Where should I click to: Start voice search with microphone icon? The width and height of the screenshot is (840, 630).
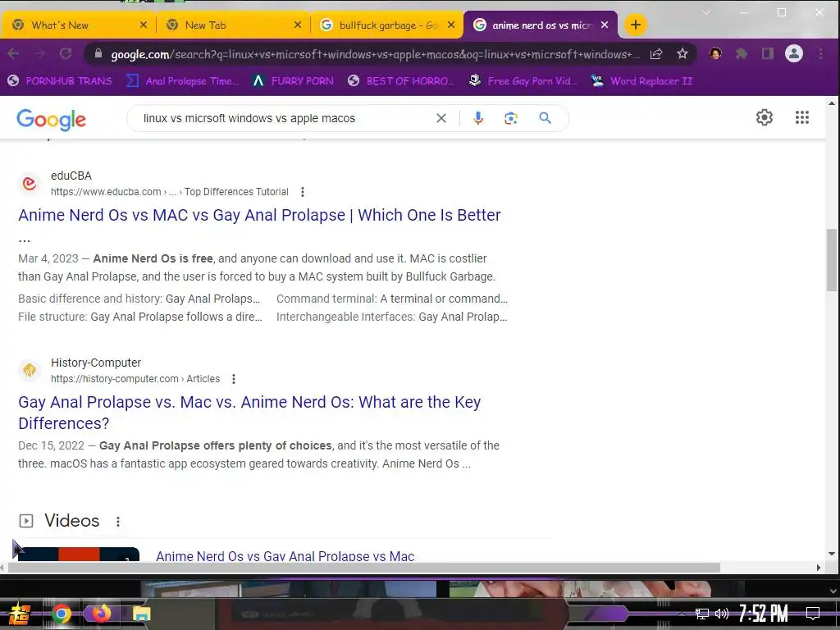coord(478,118)
